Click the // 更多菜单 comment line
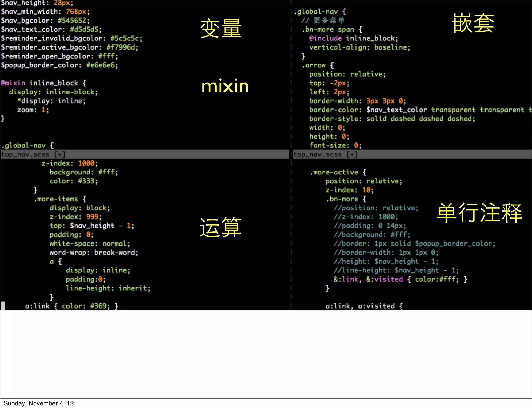This screenshot has height=409, width=532. pos(323,21)
